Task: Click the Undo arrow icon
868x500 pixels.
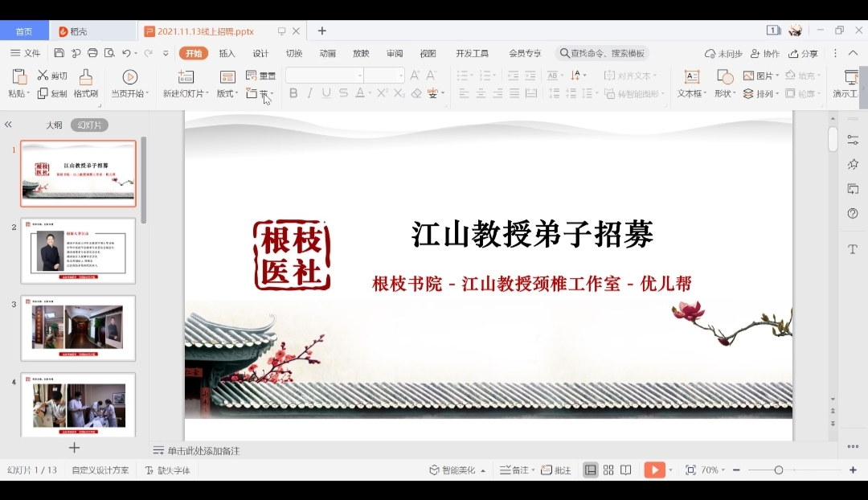Action: coord(126,53)
